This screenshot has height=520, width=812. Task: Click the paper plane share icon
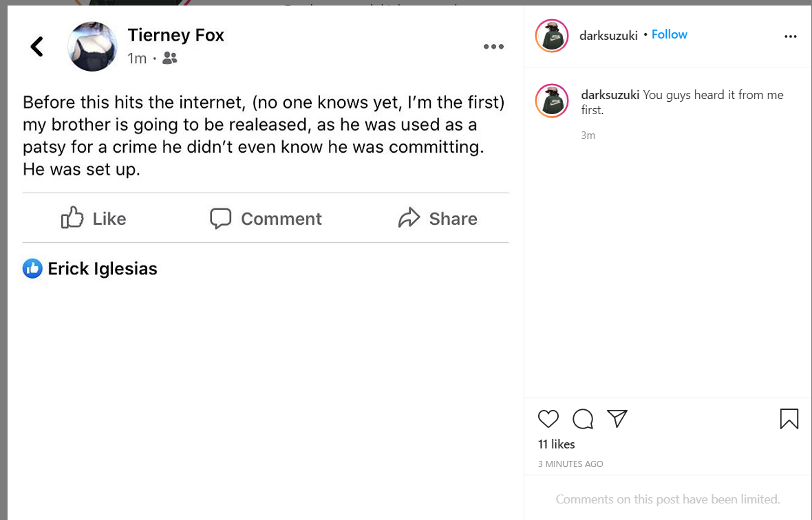tap(617, 418)
